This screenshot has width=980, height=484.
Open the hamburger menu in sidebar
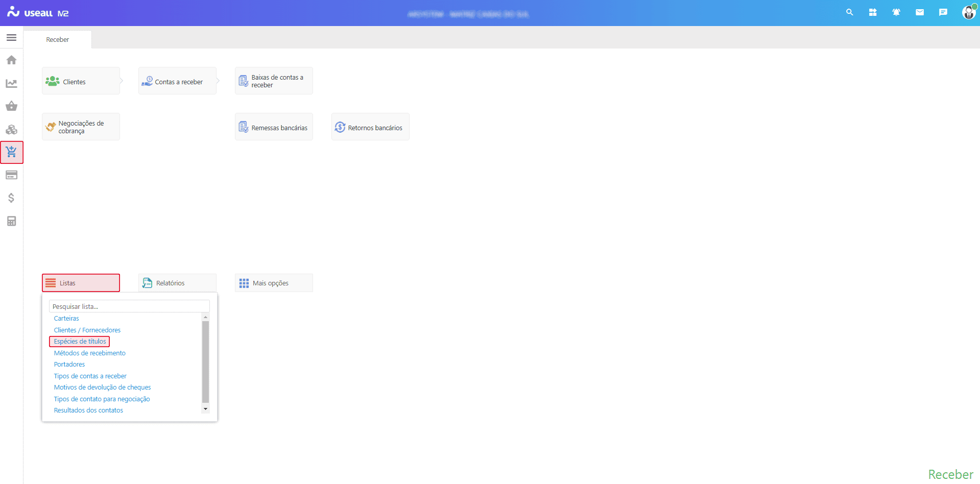11,38
